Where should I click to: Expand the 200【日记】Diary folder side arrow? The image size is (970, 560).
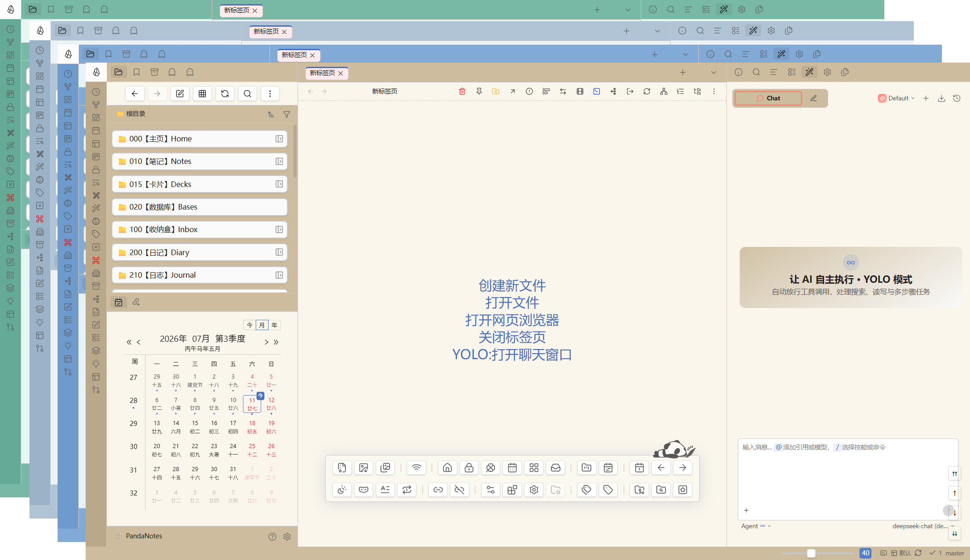tap(279, 252)
